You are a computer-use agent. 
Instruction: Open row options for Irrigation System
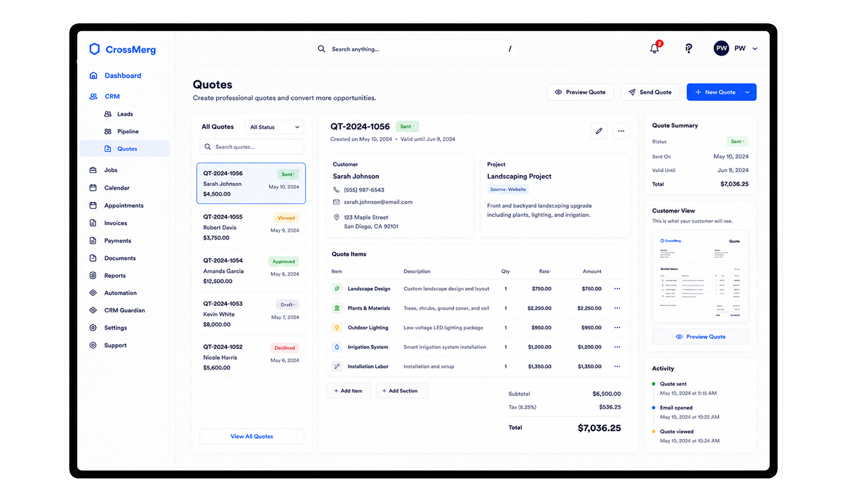[617, 347]
